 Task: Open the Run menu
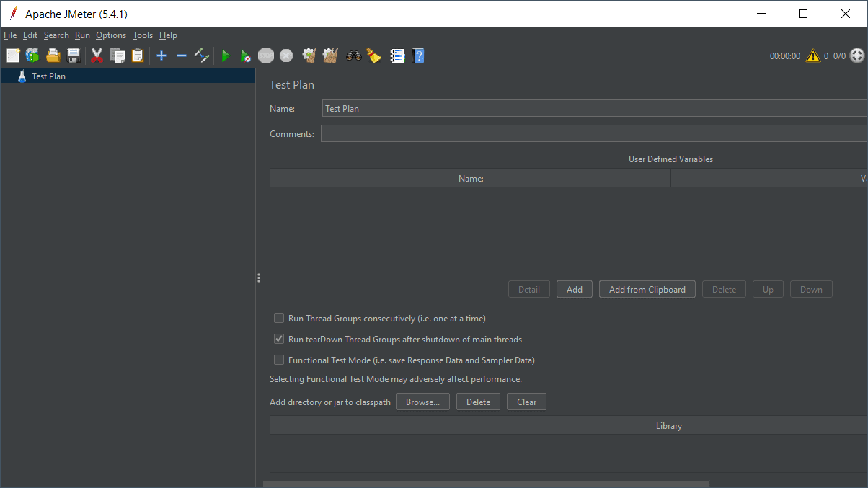click(x=82, y=35)
